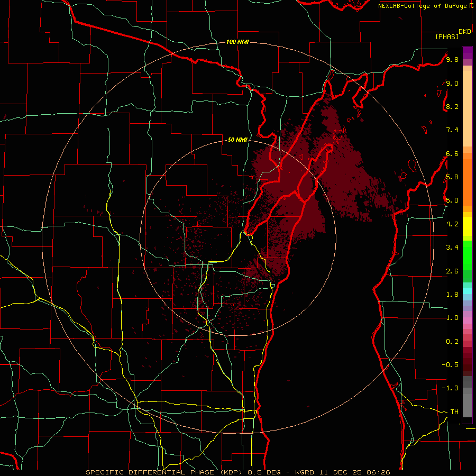This screenshot has height=476, width=476.
Task: Click the 9.8 value on the color scale
Action: [x=452, y=59]
